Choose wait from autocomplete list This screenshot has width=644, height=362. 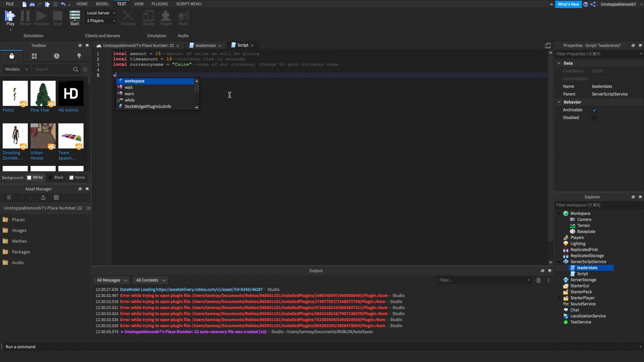tap(155, 87)
